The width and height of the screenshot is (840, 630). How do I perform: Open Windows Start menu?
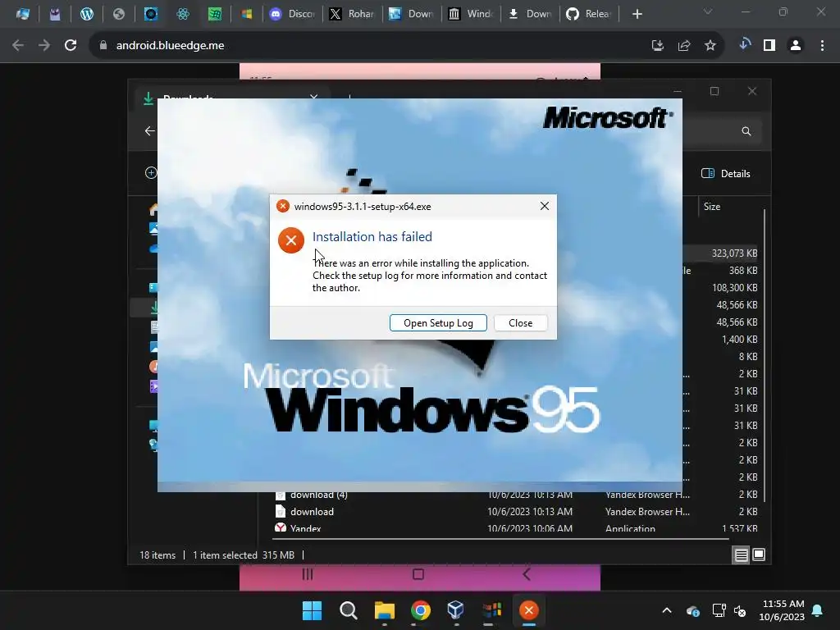(x=312, y=610)
